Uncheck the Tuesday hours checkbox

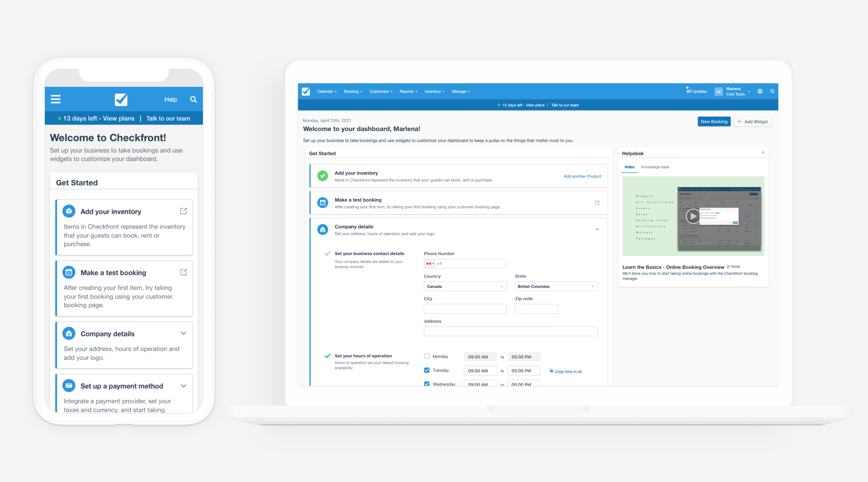[427, 370]
